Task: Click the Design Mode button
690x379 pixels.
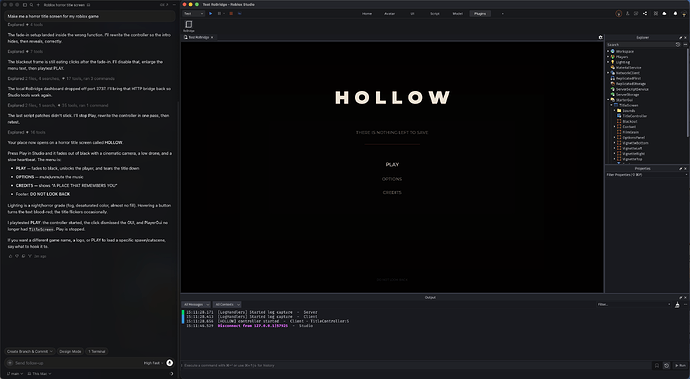Action: (x=70, y=351)
